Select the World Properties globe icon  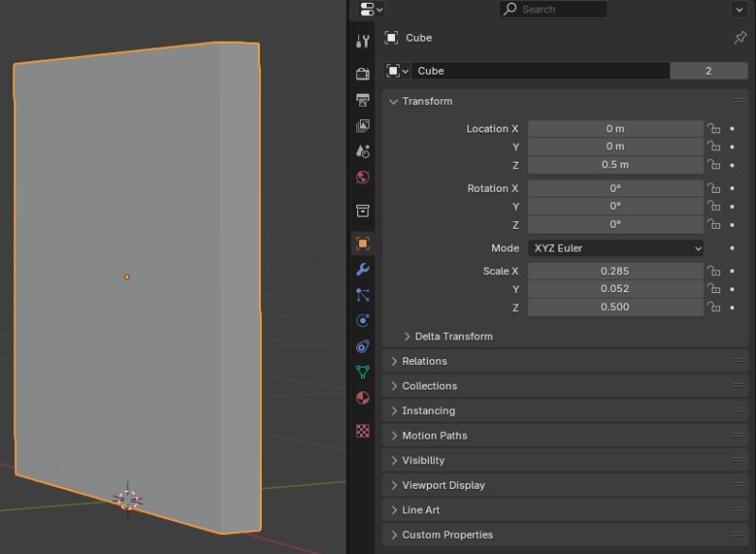[x=361, y=177]
